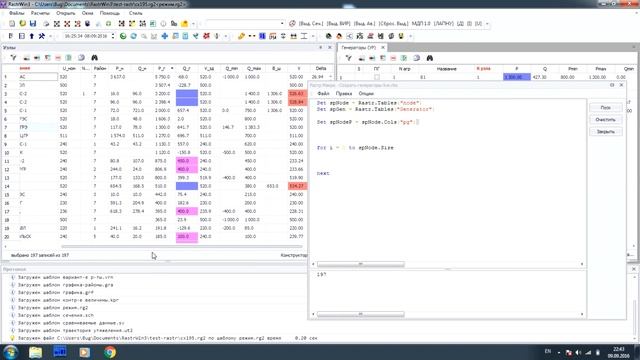Click the crossed hammer and wrench tools icon
Screen dimensions: 640x360
click(x=42, y=36)
